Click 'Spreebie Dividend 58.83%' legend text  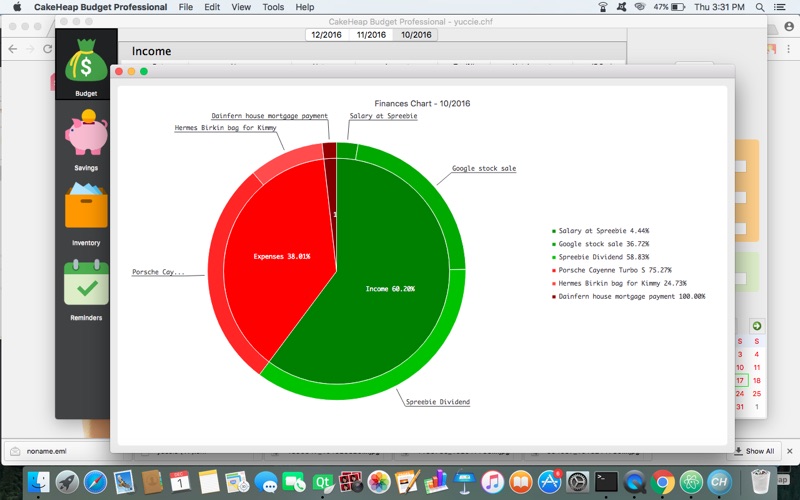click(x=604, y=258)
